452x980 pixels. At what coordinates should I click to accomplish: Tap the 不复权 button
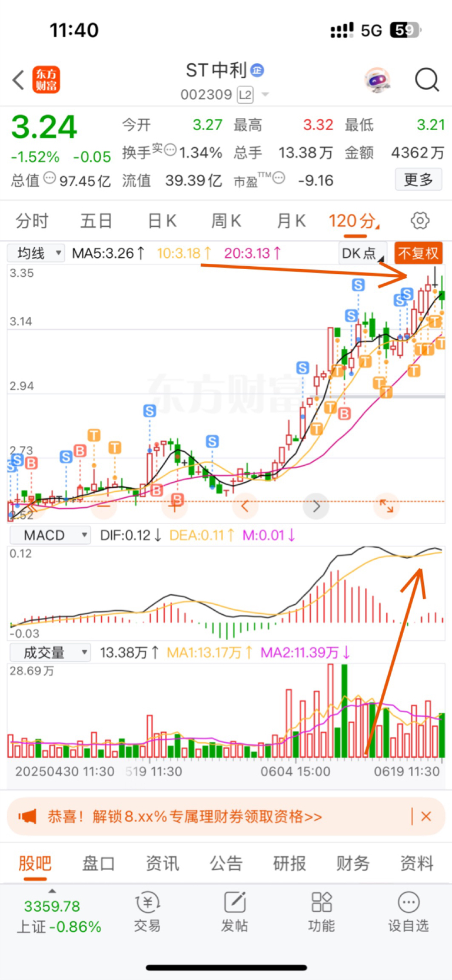(x=418, y=253)
